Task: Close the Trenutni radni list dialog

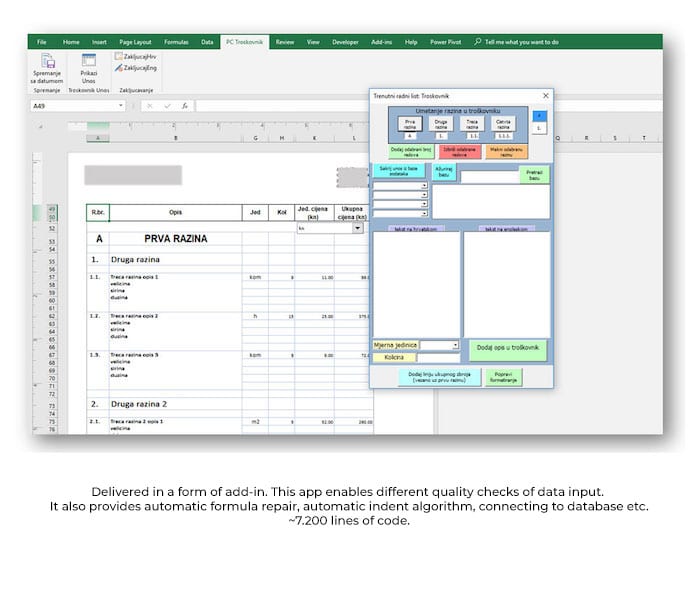Action: [x=546, y=96]
